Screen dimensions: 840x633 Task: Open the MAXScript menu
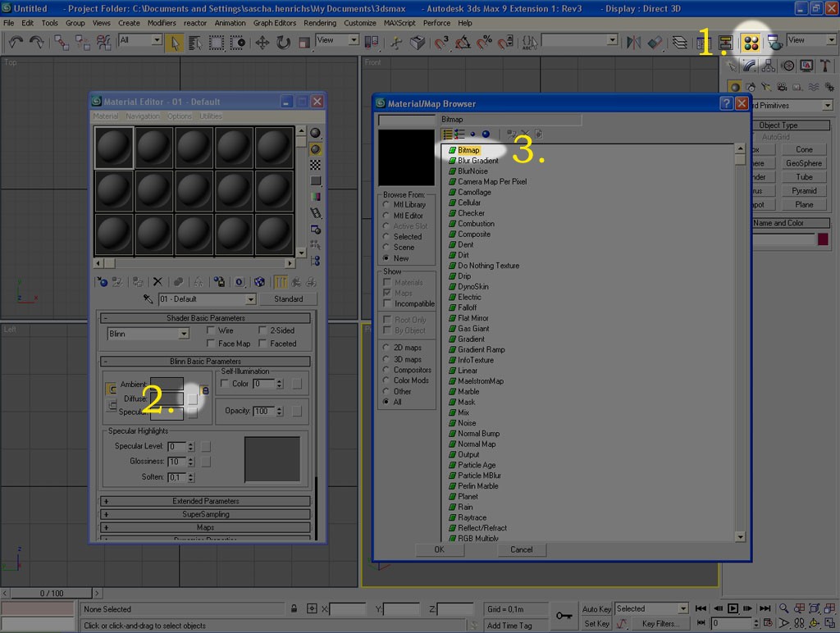pos(399,23)
